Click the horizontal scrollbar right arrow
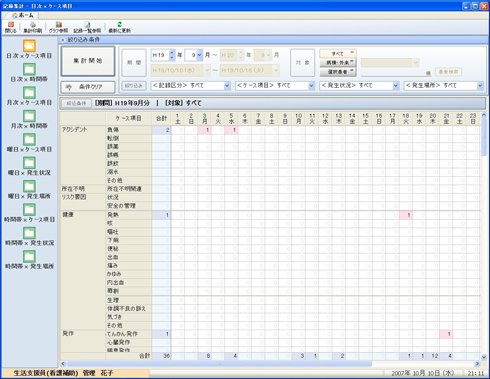Screen dimensions: 490x379 coord(477,364)
